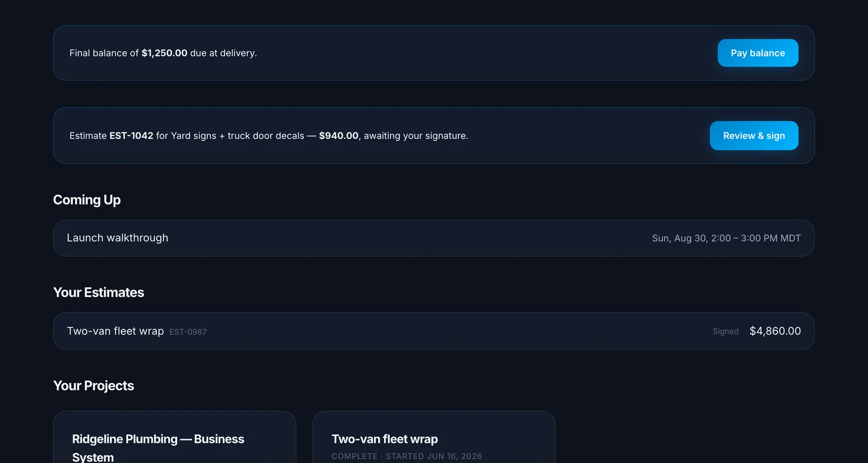The width and height of the screenshot is (868, 463).
Task: Select the $4,860.00 estimate amount
Action: coord(775,331)
